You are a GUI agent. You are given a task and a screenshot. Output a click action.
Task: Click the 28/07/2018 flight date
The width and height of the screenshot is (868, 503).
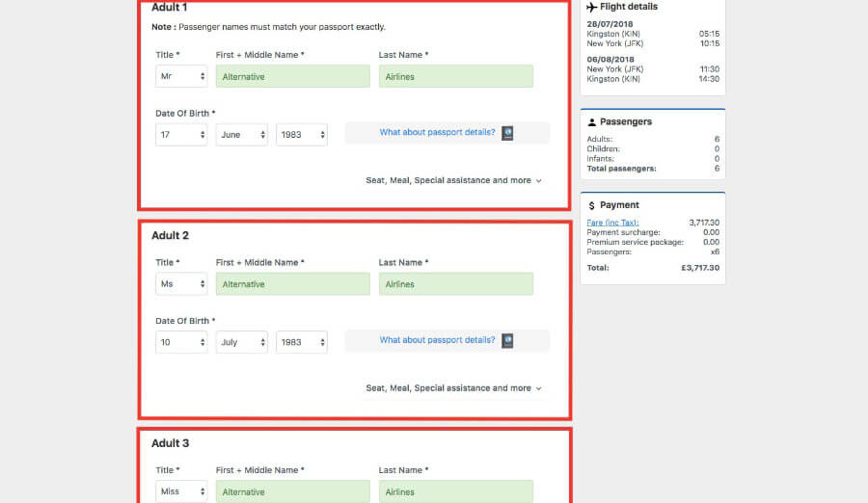tap(610, 24)
